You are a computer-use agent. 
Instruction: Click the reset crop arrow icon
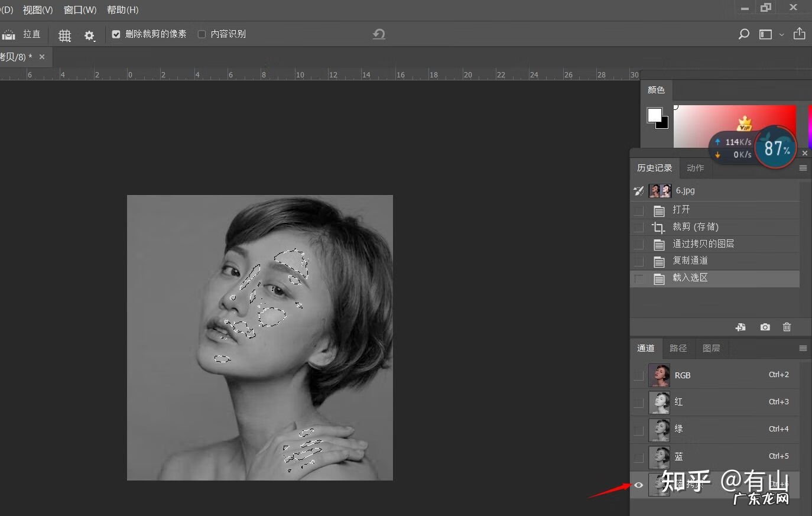coord(379,34)
